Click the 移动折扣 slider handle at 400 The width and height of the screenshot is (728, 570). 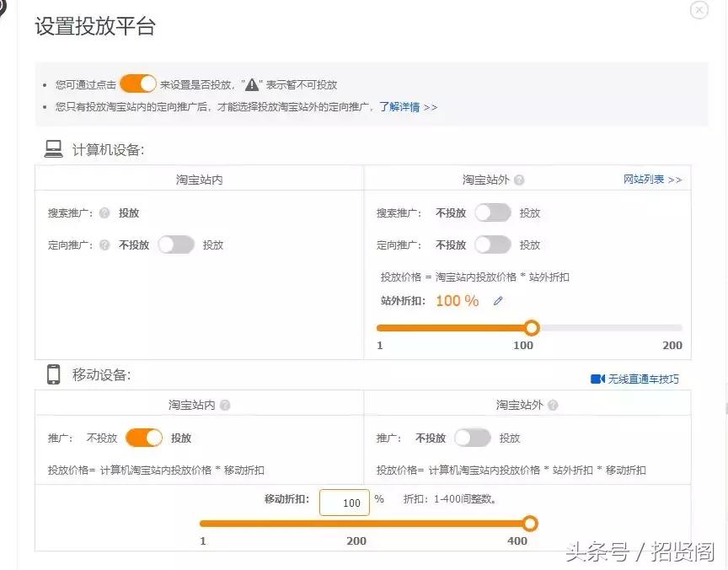pos(530,524)
